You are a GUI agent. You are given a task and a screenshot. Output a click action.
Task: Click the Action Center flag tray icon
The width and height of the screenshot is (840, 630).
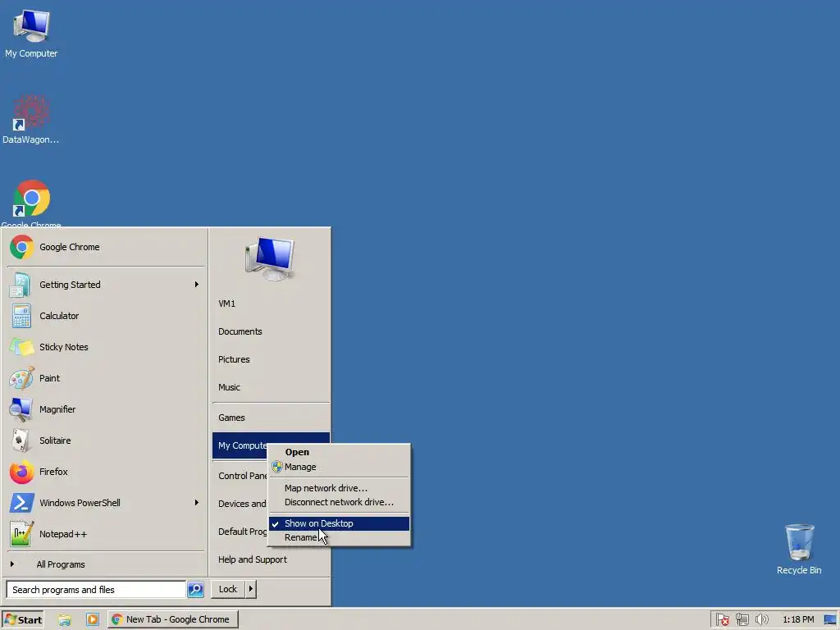[722, 619]
